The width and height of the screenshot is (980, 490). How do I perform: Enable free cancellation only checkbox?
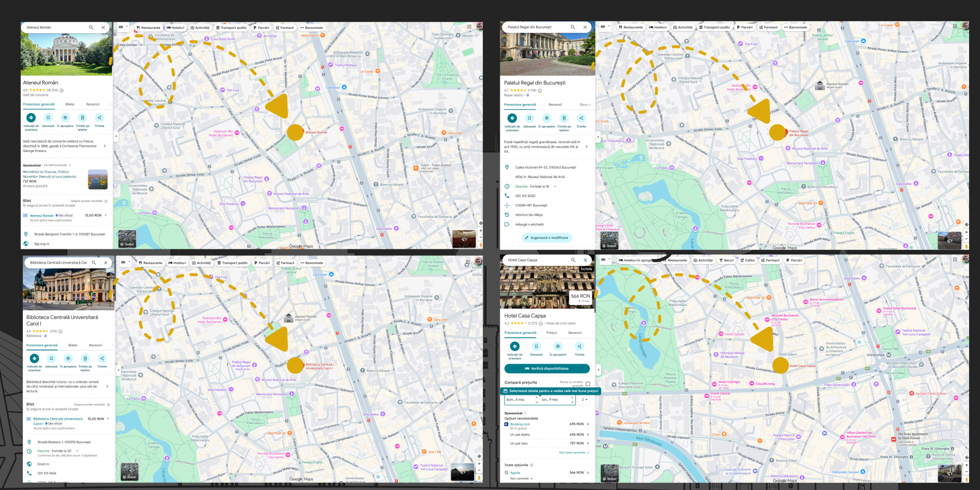587,384
